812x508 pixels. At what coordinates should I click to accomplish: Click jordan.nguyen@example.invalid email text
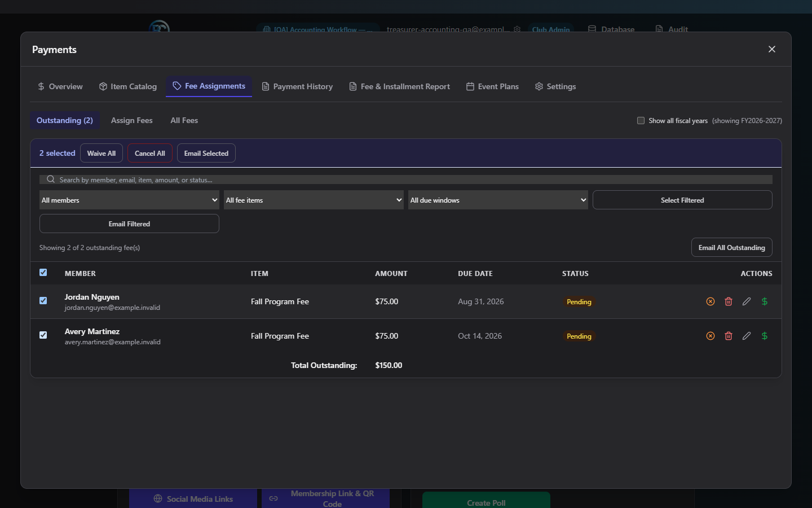(112, 308)
